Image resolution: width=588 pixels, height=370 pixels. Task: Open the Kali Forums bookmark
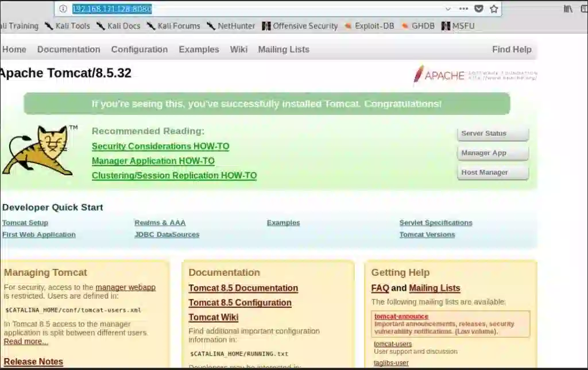pyautogui.click(x=173, y=26)
